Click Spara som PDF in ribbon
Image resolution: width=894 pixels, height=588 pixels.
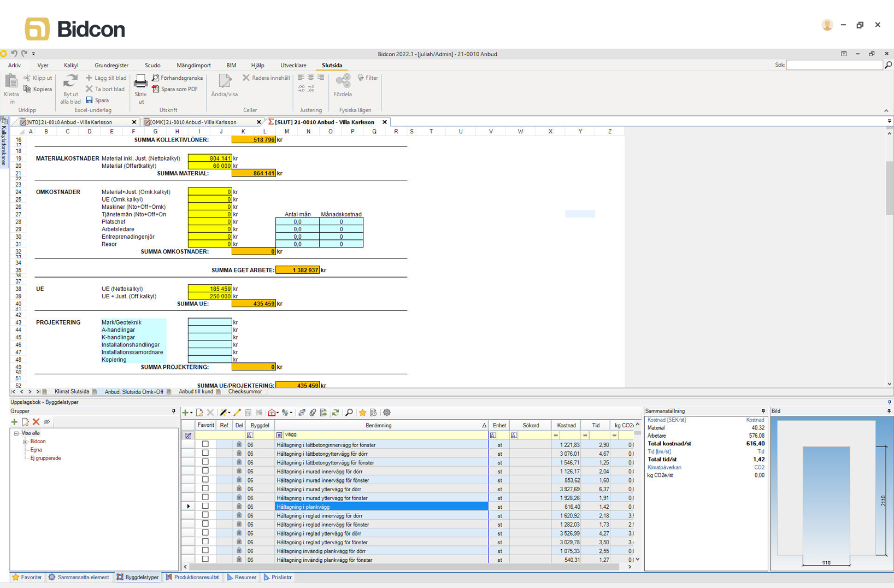[x=179, y=89]
